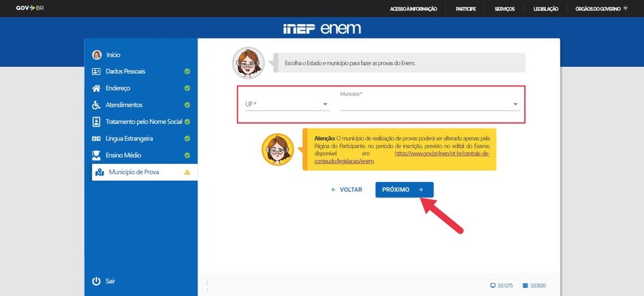Open the UF state dropdown
Screen dimensions: 644x296
tap(287, 104)
